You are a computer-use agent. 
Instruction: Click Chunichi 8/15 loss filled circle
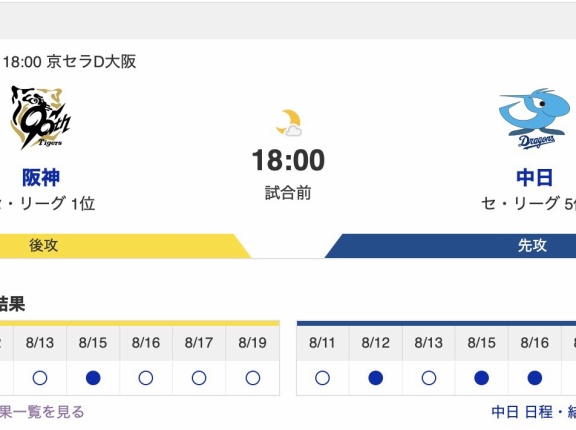[x=482, y=378]
